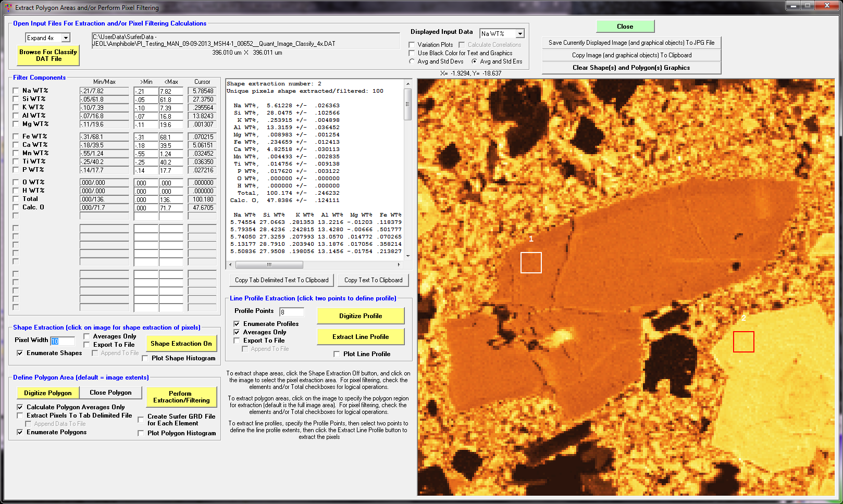
Task: Click red shape marker 2 on image
Action: click(x=743, y=342)
